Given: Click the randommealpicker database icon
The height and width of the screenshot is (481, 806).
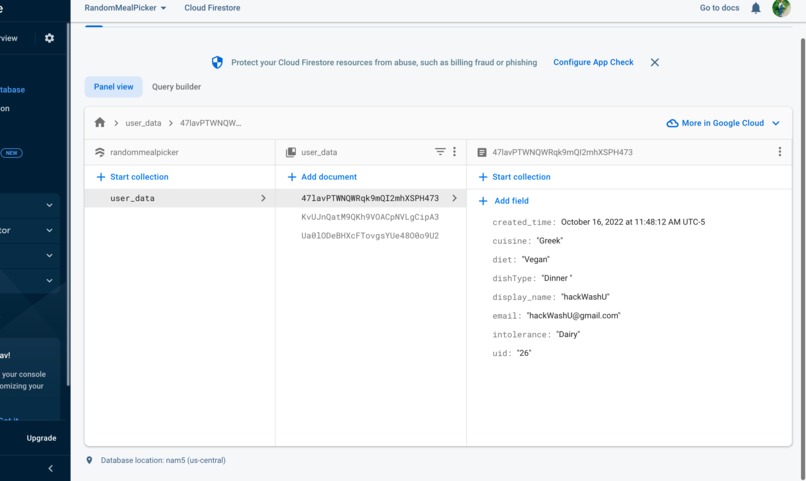Looking at the screenshot, I should point(100,152).
